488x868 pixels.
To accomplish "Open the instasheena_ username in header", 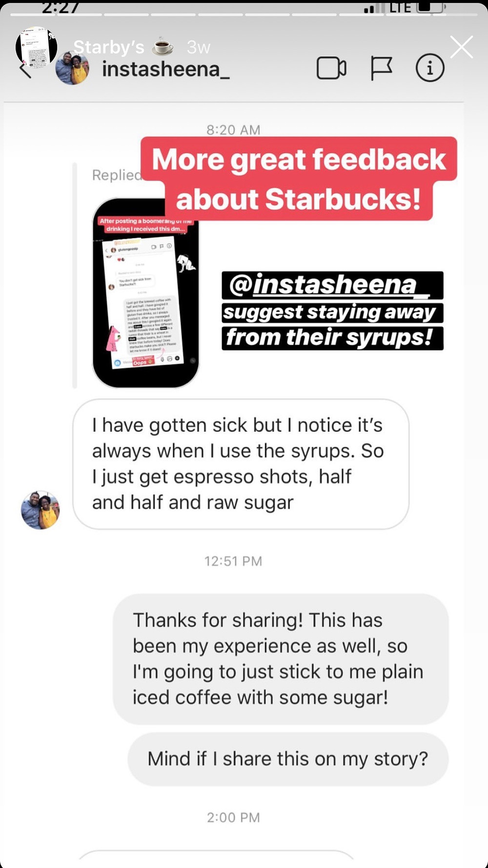I will pyautogui.click(x=166, y=69).
